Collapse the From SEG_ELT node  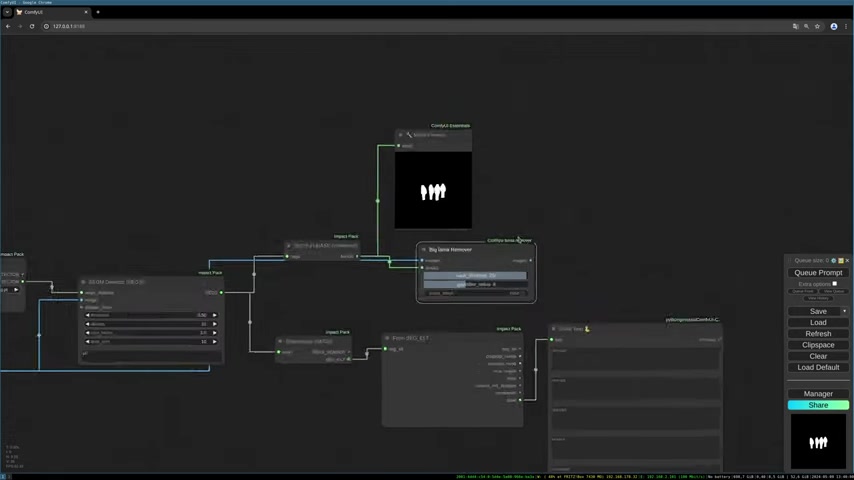(387, 338)
